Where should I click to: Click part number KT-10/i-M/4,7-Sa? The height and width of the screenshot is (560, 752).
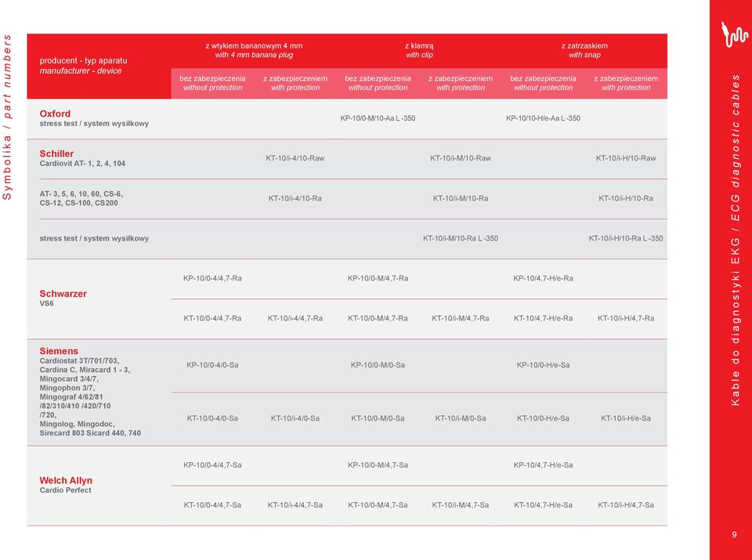461,505
